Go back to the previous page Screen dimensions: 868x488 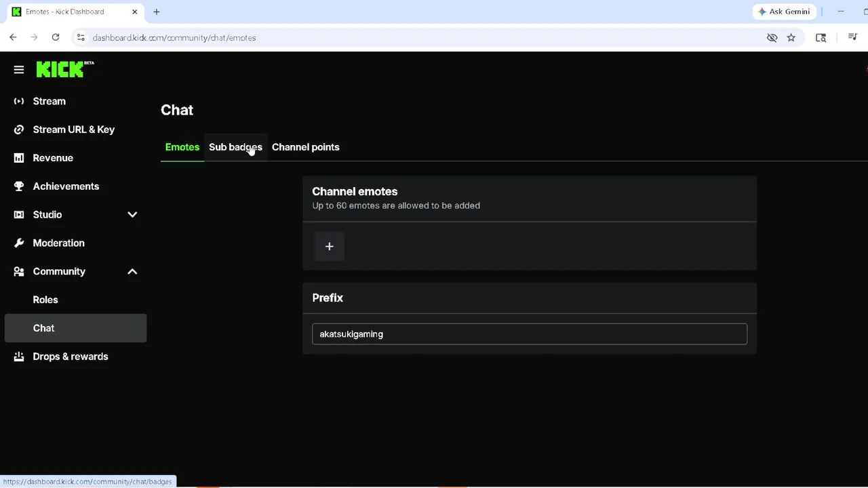[13, 37]
